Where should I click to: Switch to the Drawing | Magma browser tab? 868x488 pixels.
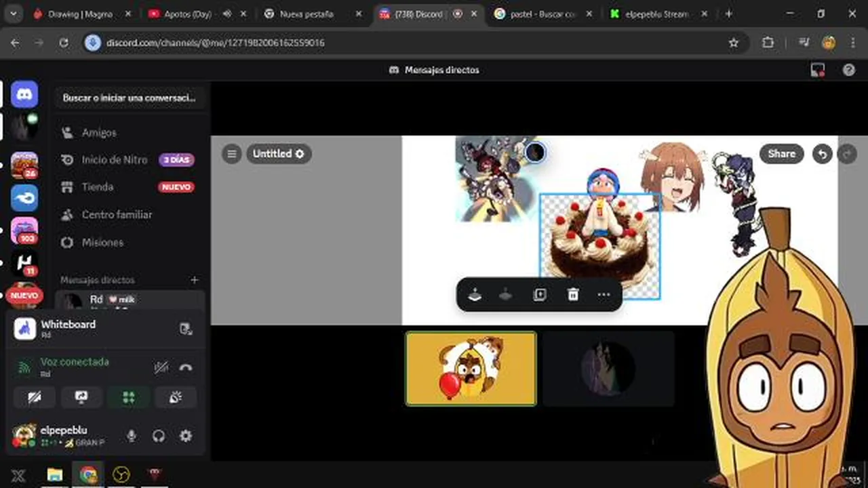tap(80, 14)
